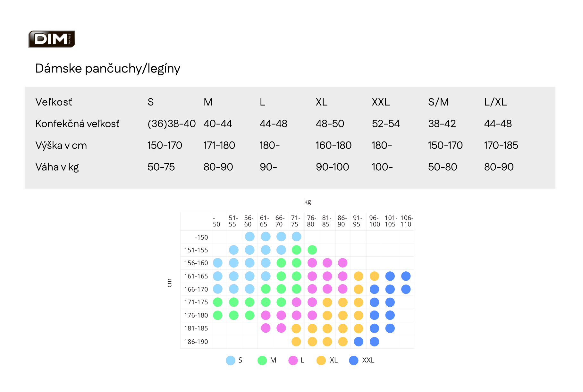This screenshot has width=583, height=392.
Task: Click the pink L legend dot
Action: pyautogui.click(x=293, y=360)
